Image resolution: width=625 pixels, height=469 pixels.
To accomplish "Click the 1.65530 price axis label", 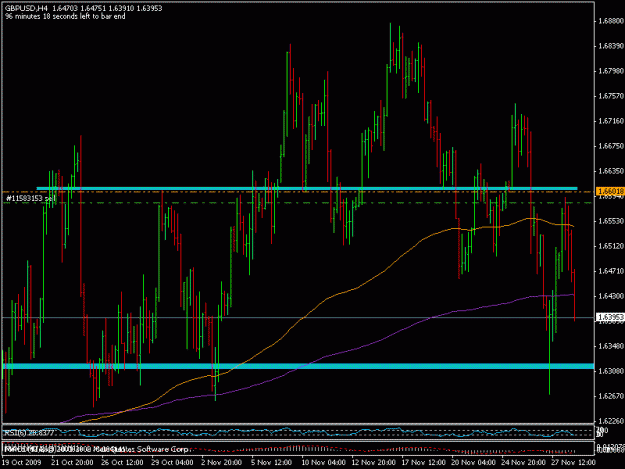I will [x=611, y=221].
